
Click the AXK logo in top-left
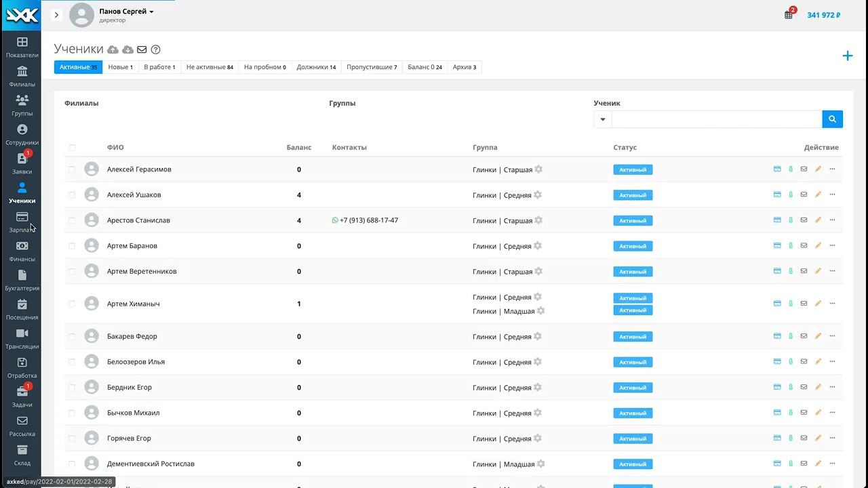[20, 15]
